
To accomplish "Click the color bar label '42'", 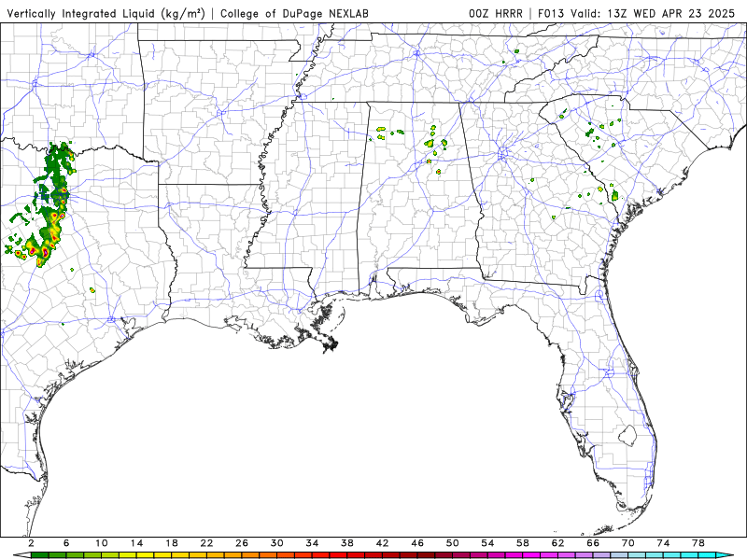I will click(383, 543).
